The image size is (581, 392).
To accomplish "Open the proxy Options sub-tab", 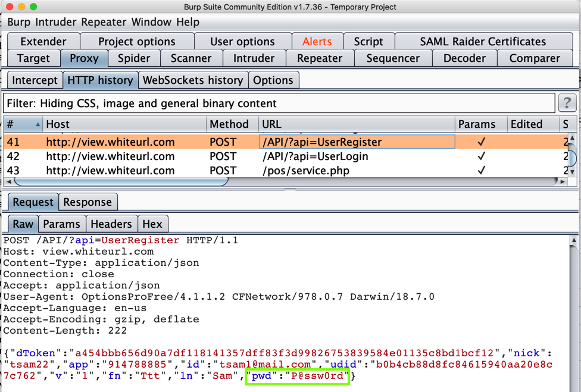I will click(x=273, y=80).
